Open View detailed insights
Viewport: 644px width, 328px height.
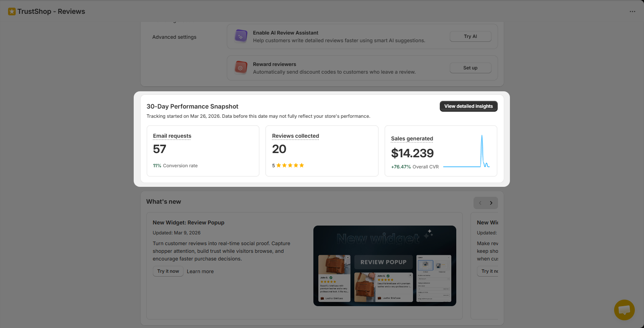(468, 106)
